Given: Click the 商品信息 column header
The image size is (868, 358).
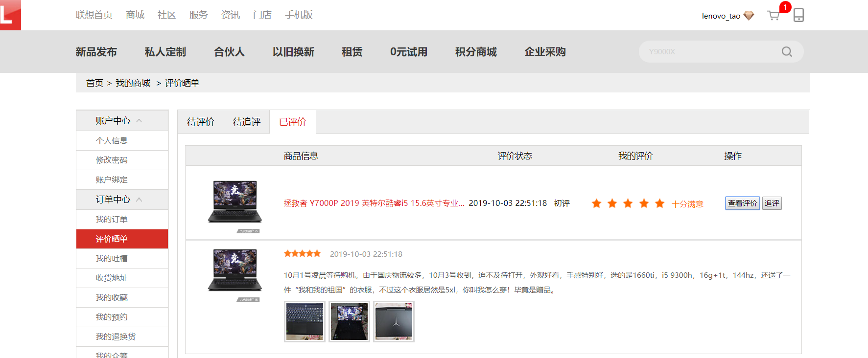Looking at the screenshot, I should 301,156.
